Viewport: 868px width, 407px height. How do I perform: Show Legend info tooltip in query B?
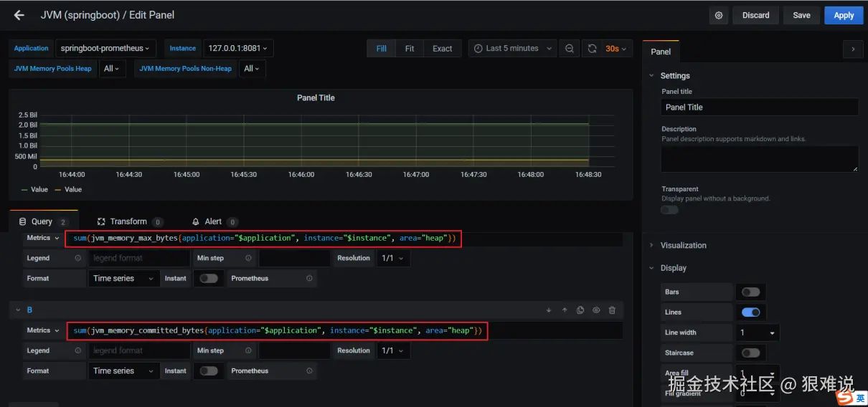(x=78, y=351)
